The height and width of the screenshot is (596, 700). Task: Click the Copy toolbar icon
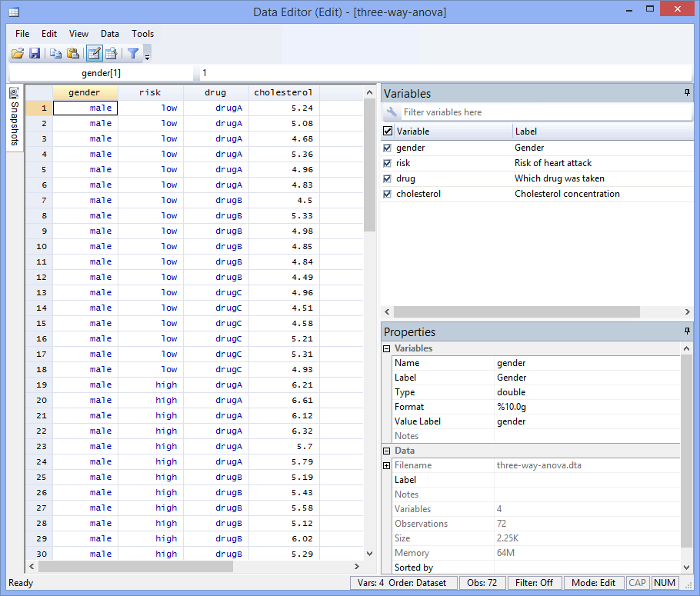tap(54, 53)
